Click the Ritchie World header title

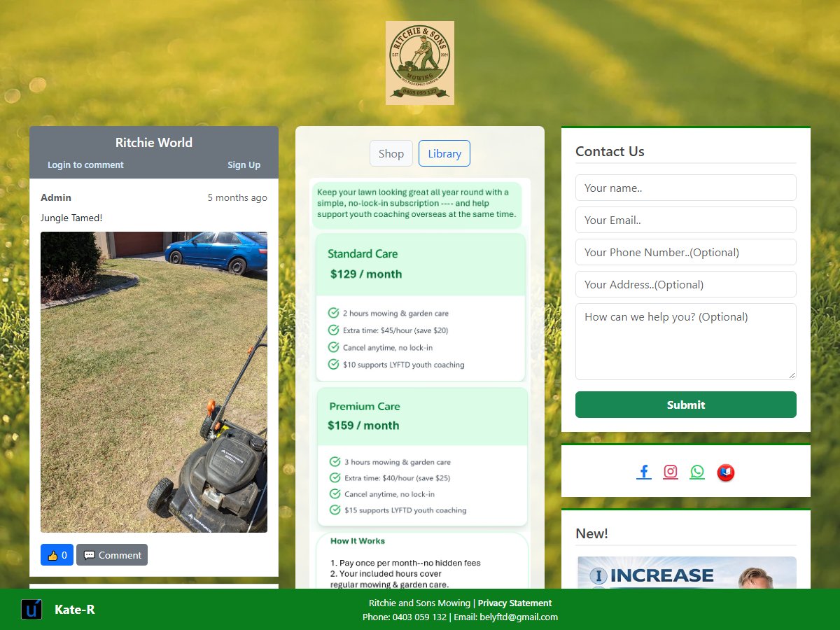[154, 142]
